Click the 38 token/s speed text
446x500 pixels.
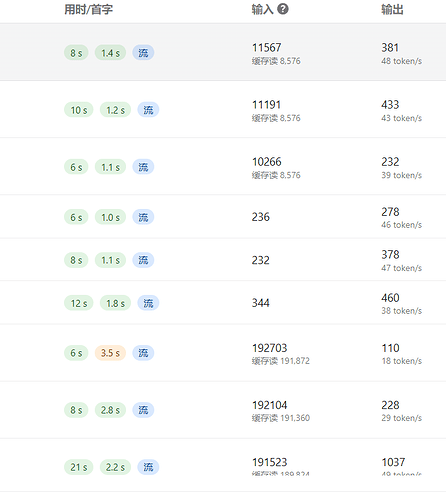(x=401, y=311)
